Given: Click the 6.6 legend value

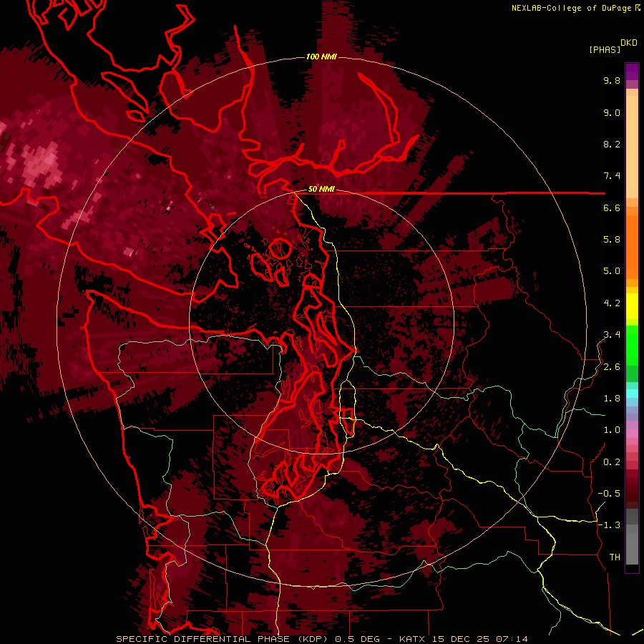Looking at the screenshot, I should point(612,208).
